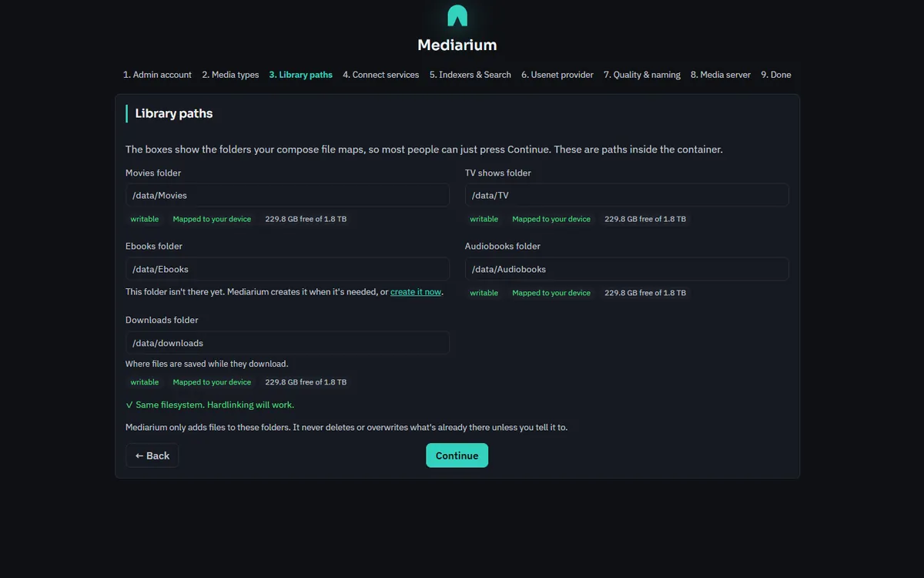Click "229.8 GB free" under Downloads folder
Image resolution: width=924 pixels, height=578 pixels.
coord(306,382)
